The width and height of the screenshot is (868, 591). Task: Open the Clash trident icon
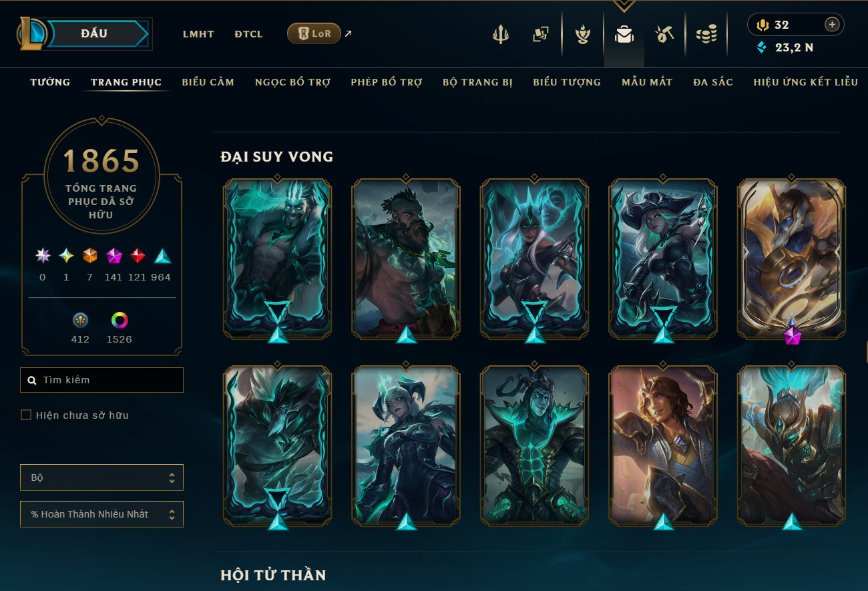500,34
